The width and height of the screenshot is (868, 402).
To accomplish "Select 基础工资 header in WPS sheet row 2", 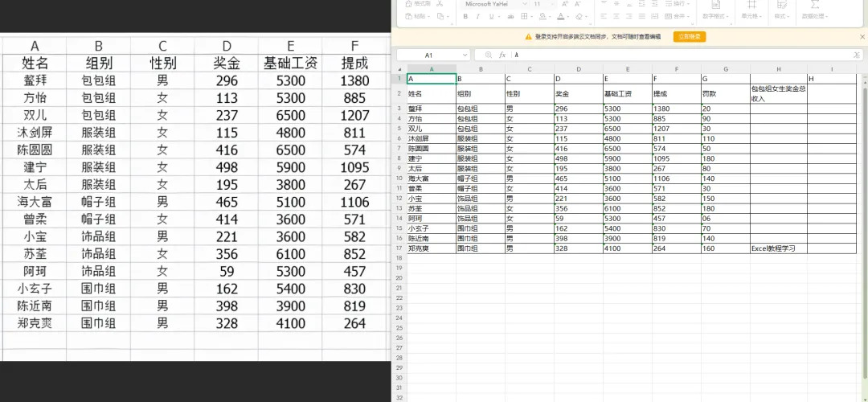I will [x=628, y=93].
